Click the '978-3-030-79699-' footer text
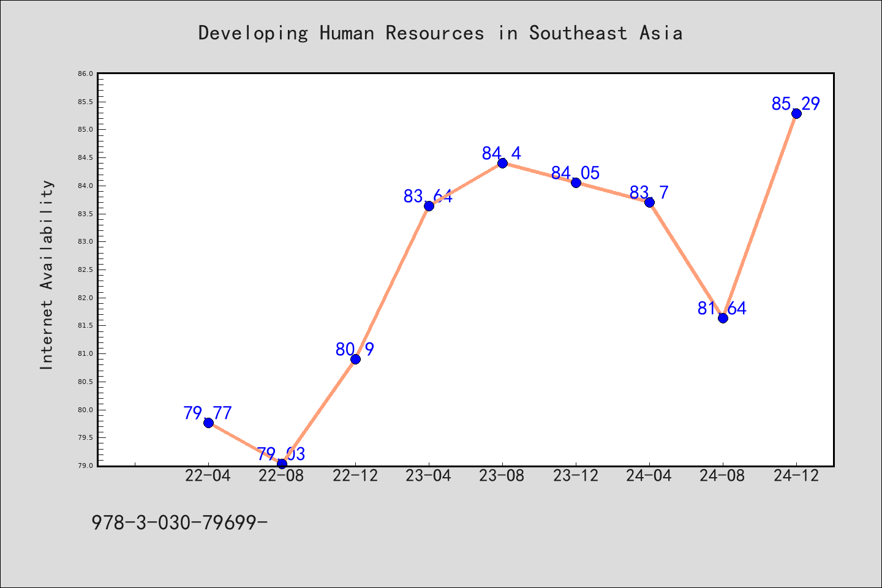 [x=179, y=522]
